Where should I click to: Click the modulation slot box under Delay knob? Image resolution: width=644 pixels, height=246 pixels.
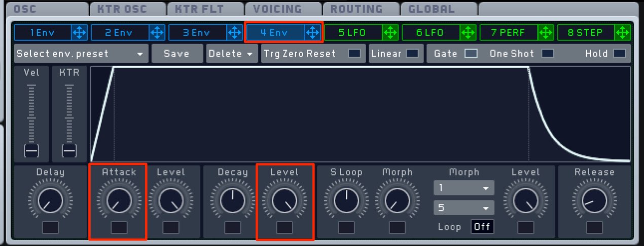point(50,227)
